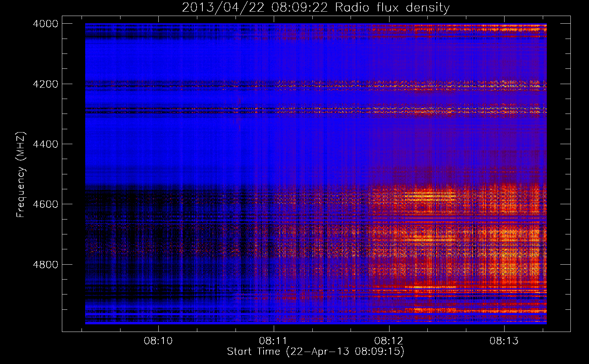Screen dimensions: 589x364
Task: Select the 4800 frequency axis label
Action: pyautogui.click(x=46, y=264)
